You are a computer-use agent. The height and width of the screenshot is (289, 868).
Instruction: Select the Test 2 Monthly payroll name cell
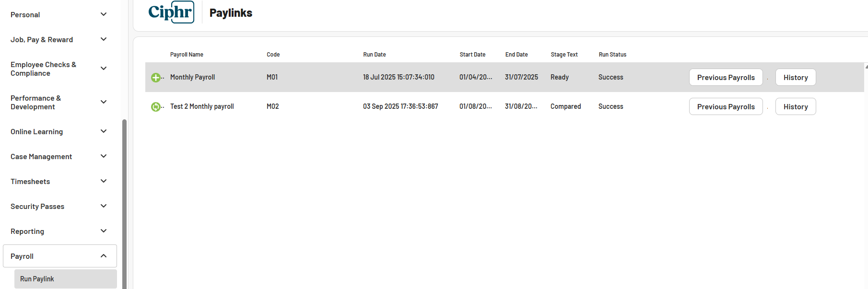click(x=202, y=106)
